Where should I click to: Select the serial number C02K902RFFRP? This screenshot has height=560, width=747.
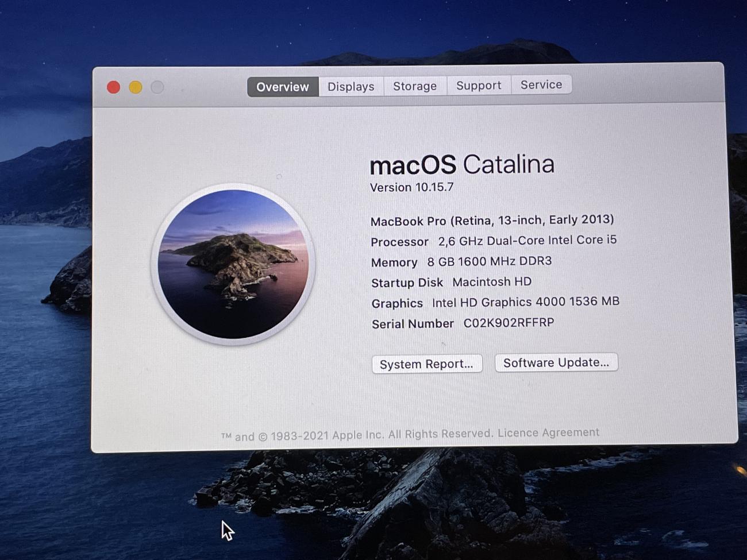(509, 323)
